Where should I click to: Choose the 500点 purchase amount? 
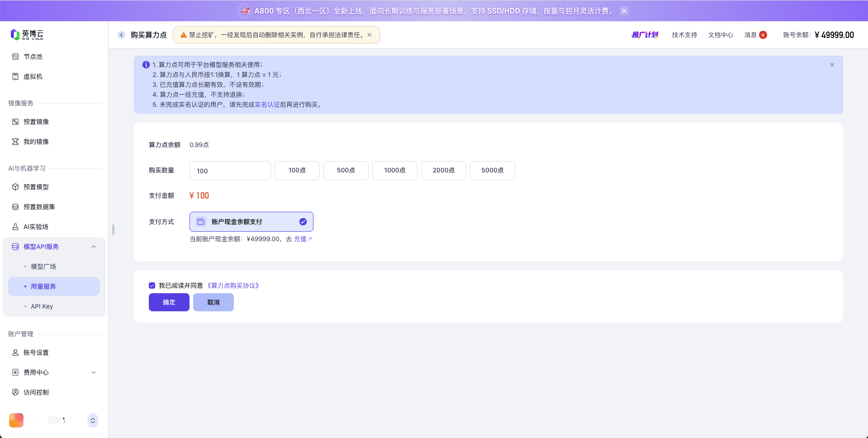pyautogui.click(x=346, y=171)
